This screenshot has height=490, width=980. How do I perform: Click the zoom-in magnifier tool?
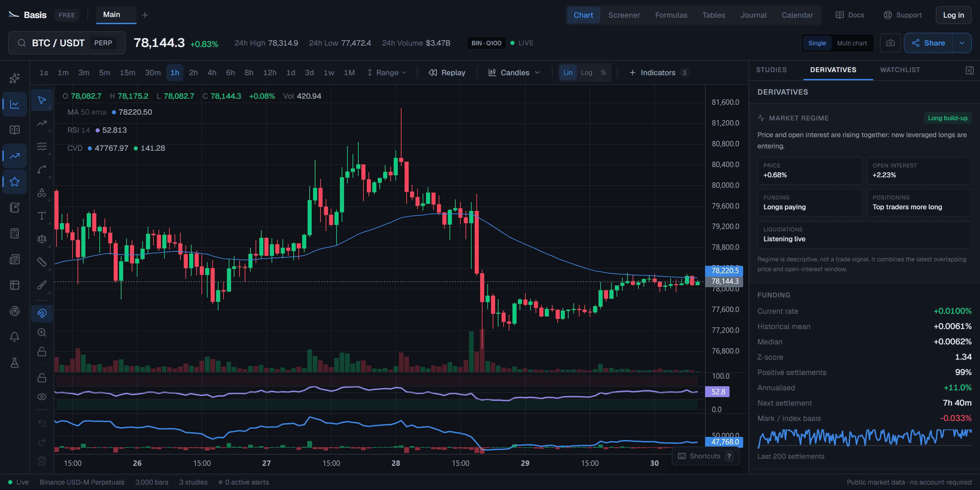[42, 332]
